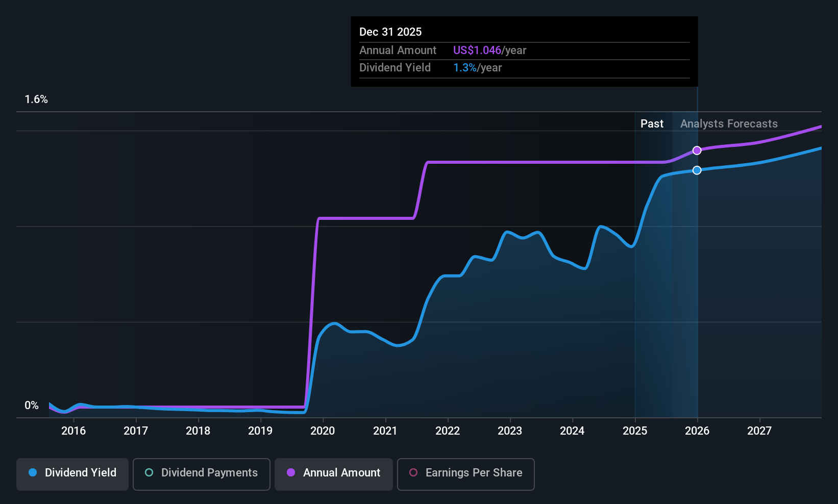This screenshot has height=504, width=838.
Task: Click the 1.3%/year tooltip value
Action: 477,68
